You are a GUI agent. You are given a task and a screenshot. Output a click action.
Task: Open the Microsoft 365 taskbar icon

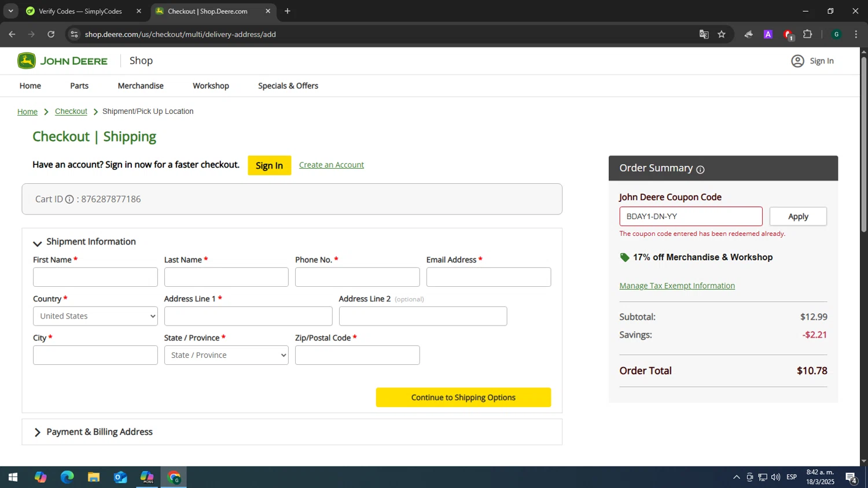coord(147,477)
